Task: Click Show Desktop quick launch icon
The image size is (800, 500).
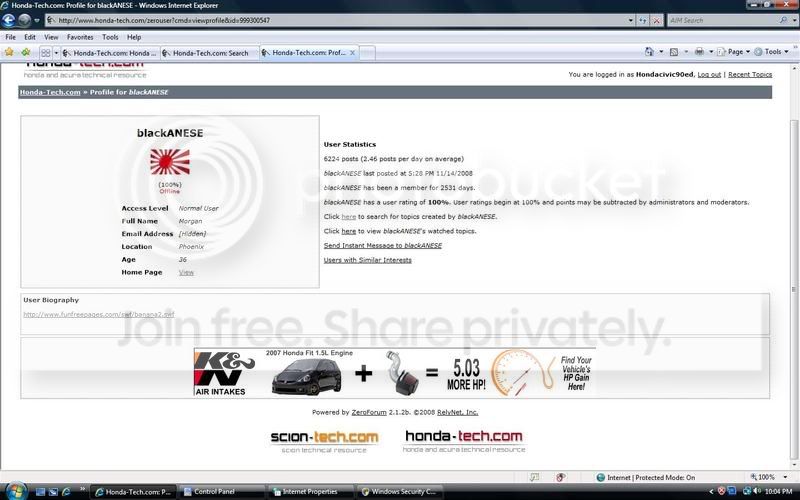Action: pyautogui.click(x=40, y=492)
